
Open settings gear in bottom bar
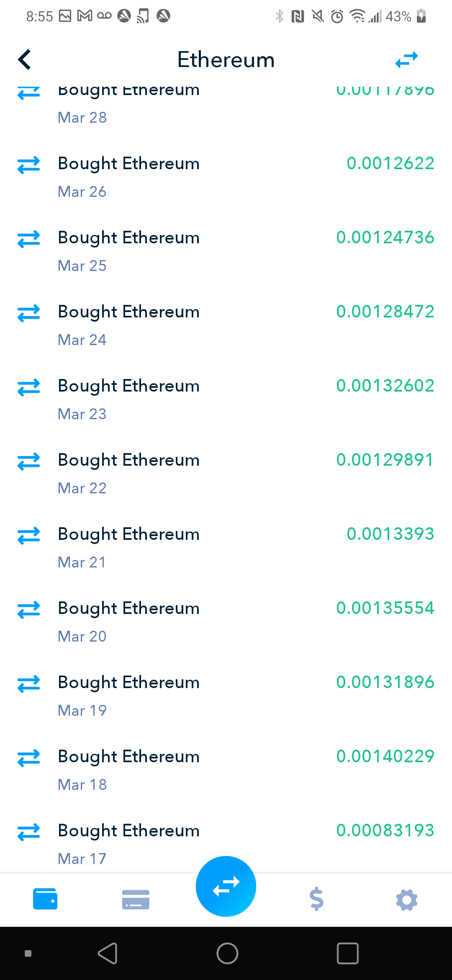tap(407, 900)
